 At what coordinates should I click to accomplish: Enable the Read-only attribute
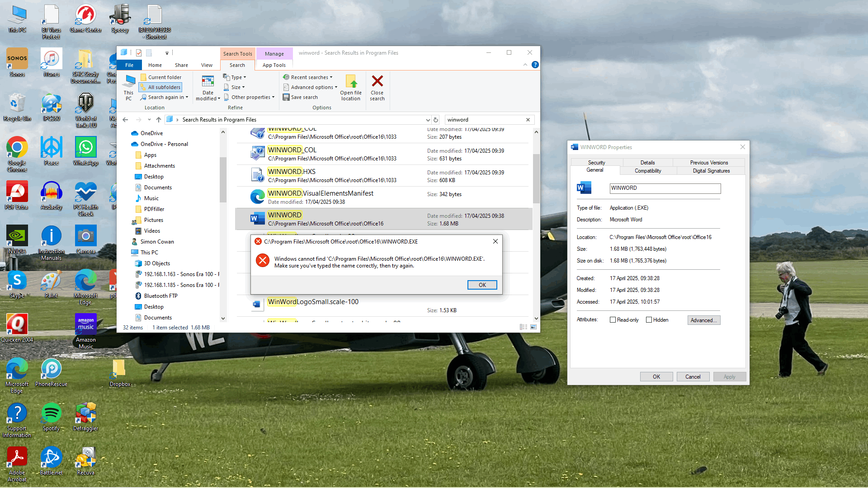[613, 319]
